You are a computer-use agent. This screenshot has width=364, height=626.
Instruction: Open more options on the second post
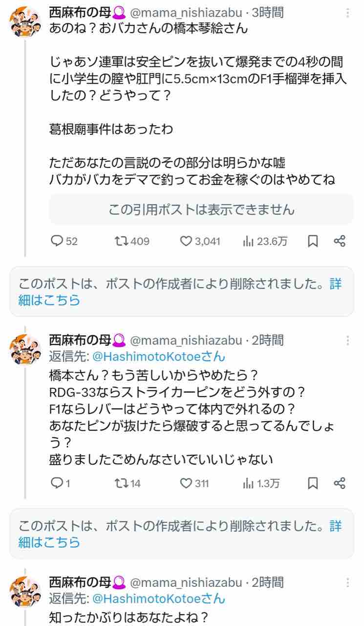[x=347, y=341]
